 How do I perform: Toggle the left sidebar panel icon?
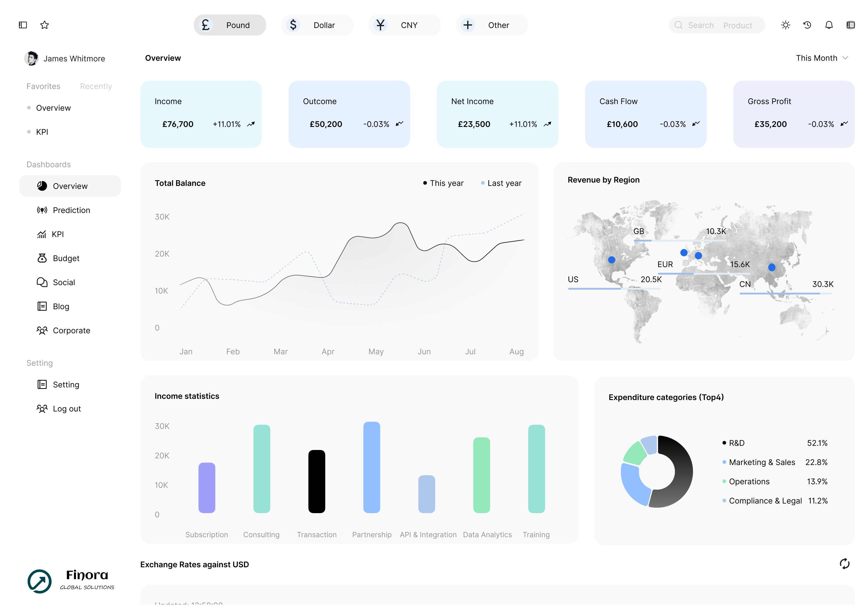(x=23, y=25)
